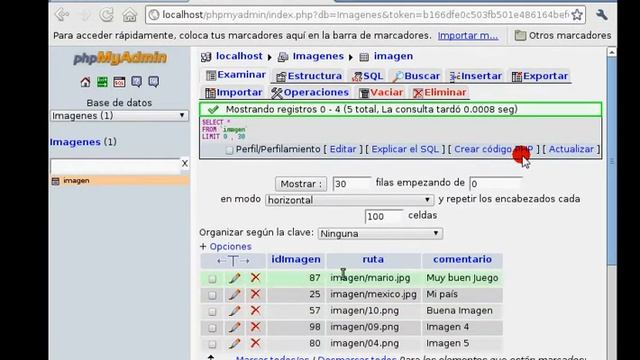Image resolution: width=640 pixels, height=360 pixels.
Task: Open the Base de datos dropdown
Action: (119, 116)
